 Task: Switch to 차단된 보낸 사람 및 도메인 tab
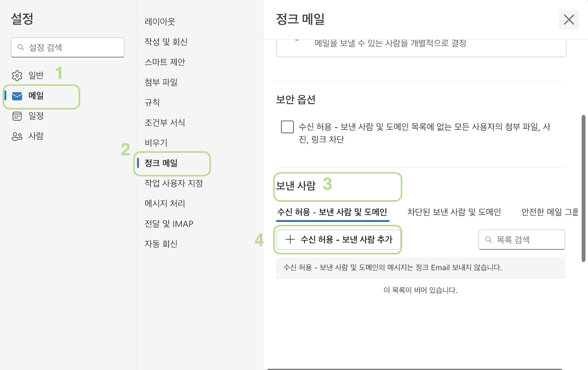[454, 212]
